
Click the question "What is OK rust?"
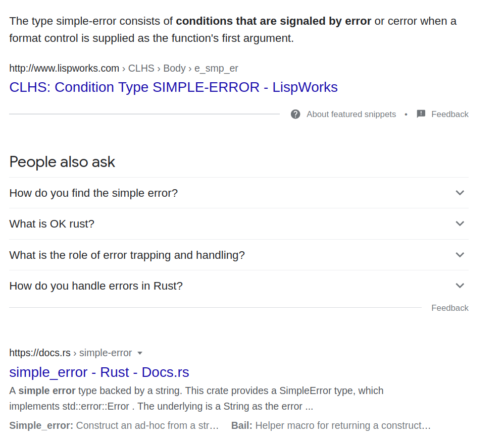click(x=52, y=224)
